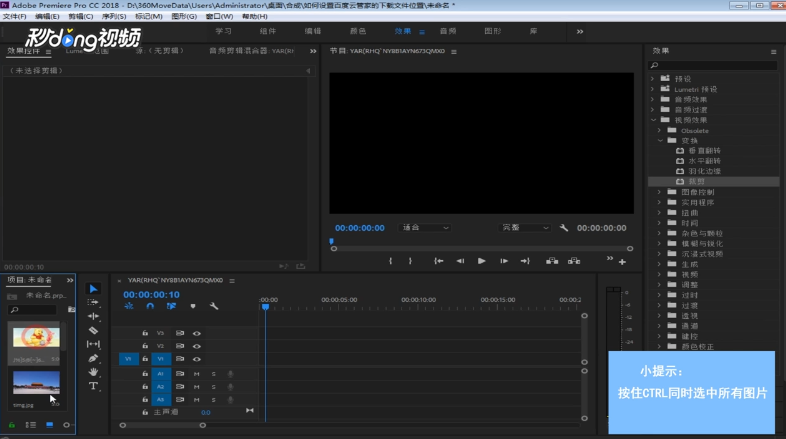Switch to the Effects workspace tab

coord(403,31)
